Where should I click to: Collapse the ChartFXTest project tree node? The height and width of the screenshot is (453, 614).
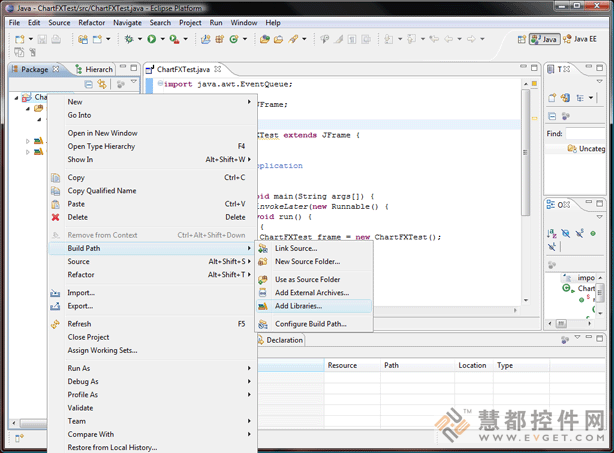click(16, 97)
